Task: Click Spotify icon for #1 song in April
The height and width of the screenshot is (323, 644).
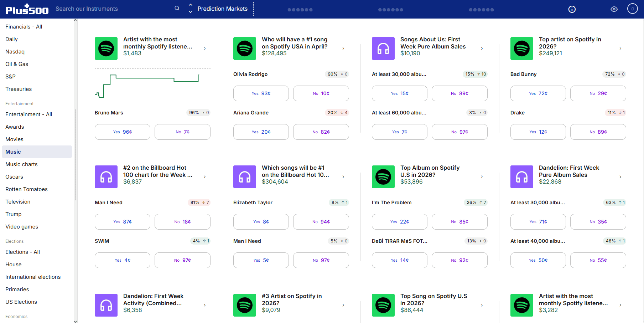Action: pyautogui.click(x=245, y=48)
